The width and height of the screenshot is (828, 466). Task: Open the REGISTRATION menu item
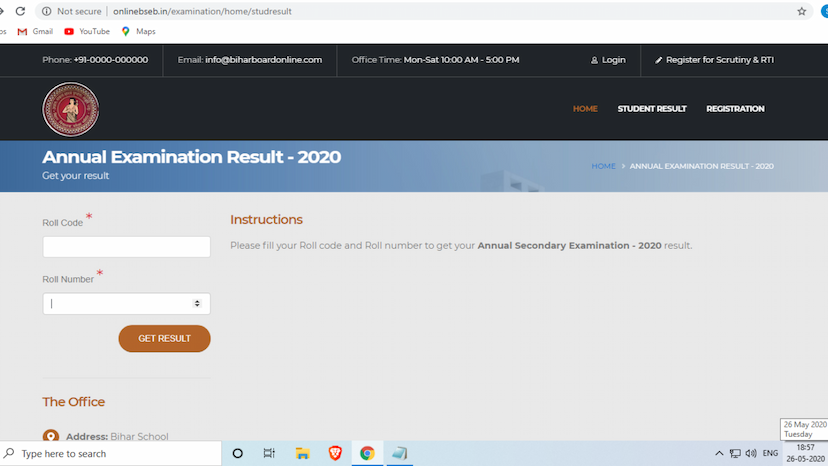pos(735,109)
